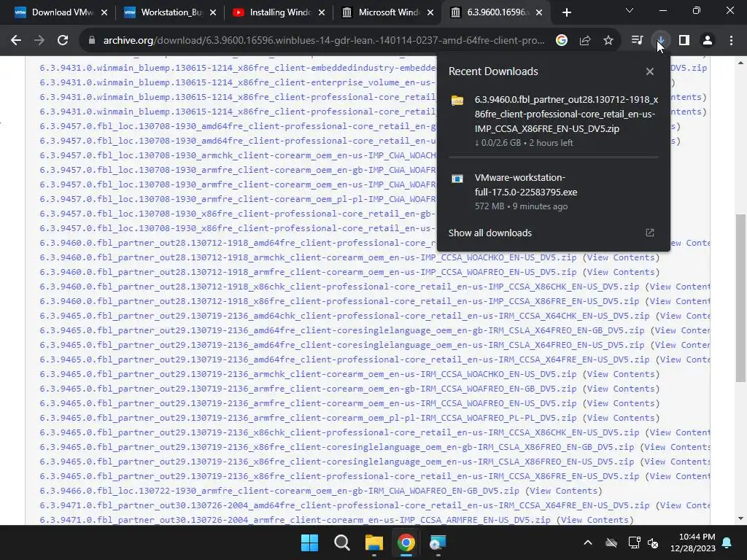Screen dimensions: 747x560
Task: Open 6.3.9465.0 amd64fre coresinglelanguage en-gb zip
Action: tap(341, 330)
